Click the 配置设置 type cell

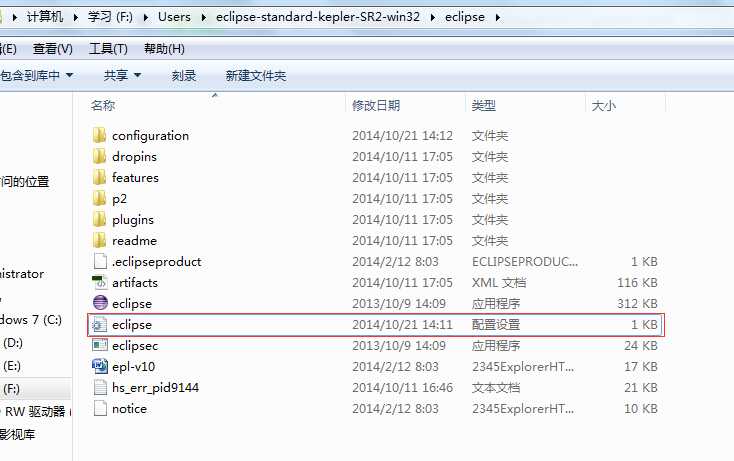(496, 324)
